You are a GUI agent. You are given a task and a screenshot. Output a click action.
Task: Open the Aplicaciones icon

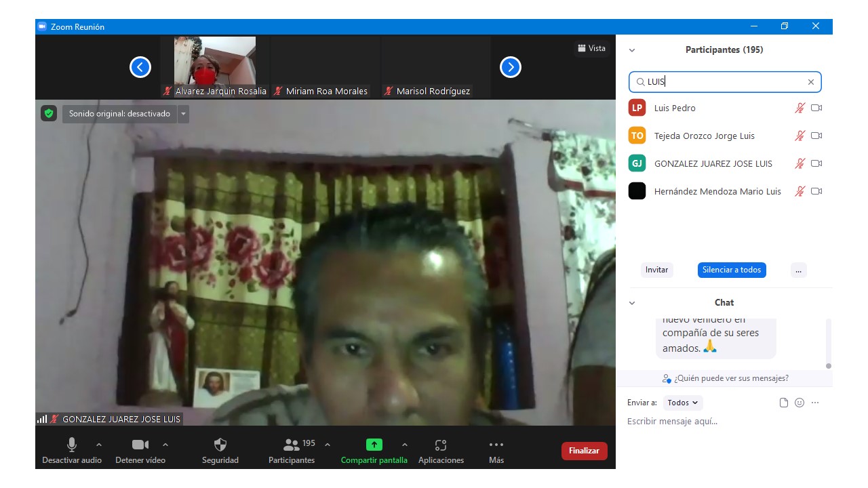441,445
